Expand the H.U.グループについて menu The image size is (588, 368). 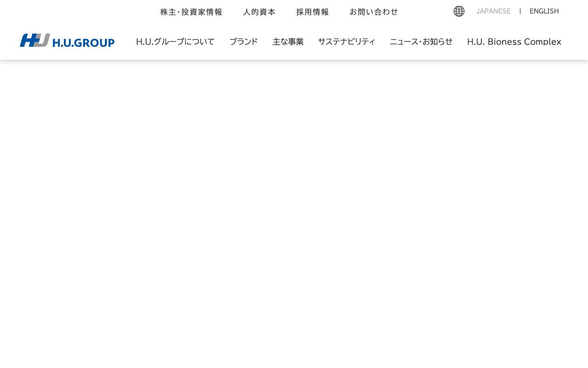(x=175, y=42)
